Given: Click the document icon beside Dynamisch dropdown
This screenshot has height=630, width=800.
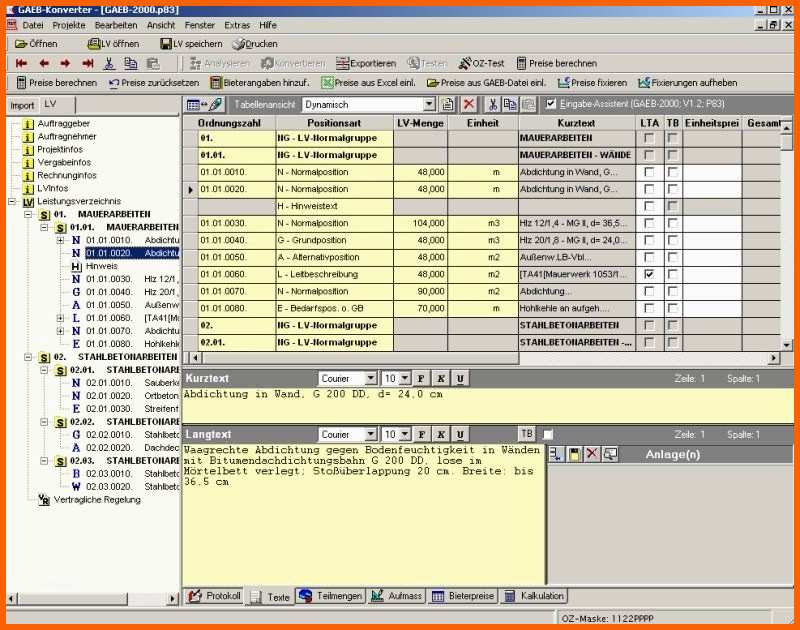Looking at the screenshot, I should (447, 105).
